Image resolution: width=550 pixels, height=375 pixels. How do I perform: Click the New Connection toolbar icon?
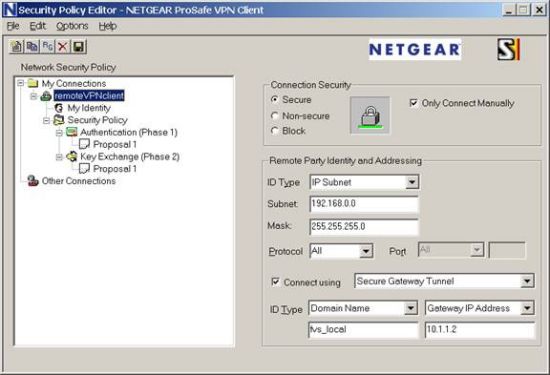pos(16,47)
